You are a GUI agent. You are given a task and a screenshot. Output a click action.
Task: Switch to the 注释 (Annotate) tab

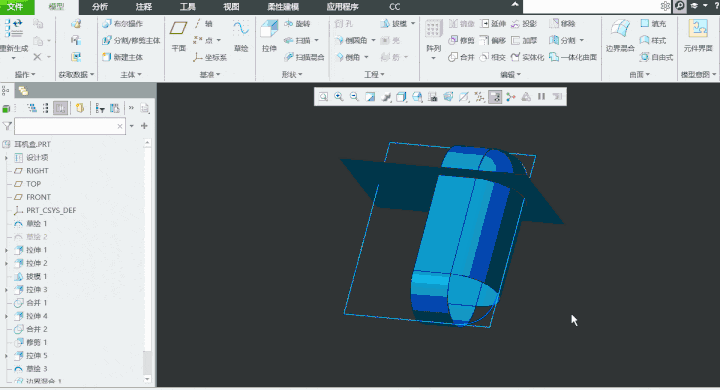144,7
